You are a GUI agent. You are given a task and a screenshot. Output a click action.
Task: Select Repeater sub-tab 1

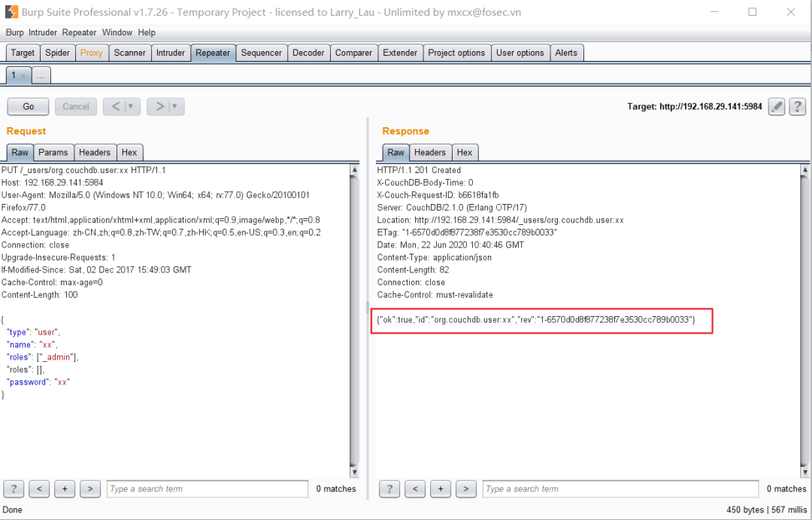[14, 75]
